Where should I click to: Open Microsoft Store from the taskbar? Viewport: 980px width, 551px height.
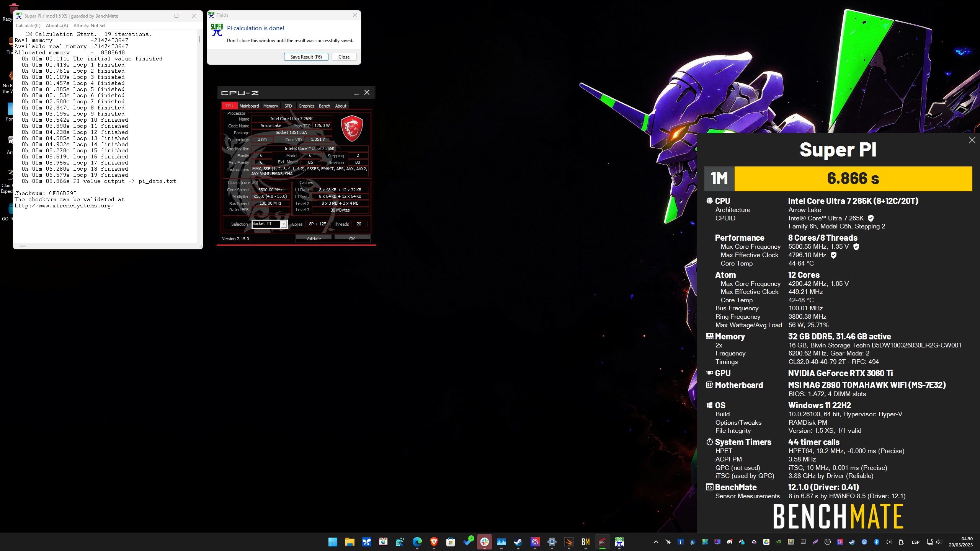(451, 542)
